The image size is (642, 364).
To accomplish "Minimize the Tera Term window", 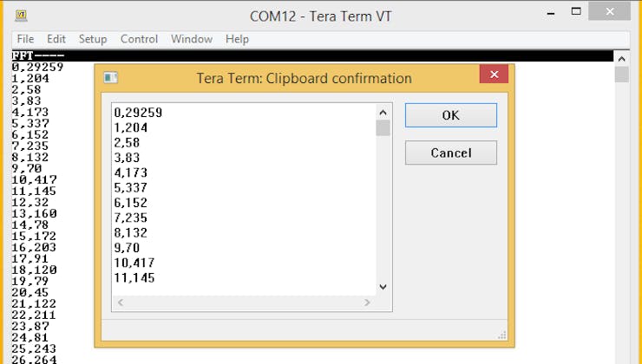I will pos(550,13).
